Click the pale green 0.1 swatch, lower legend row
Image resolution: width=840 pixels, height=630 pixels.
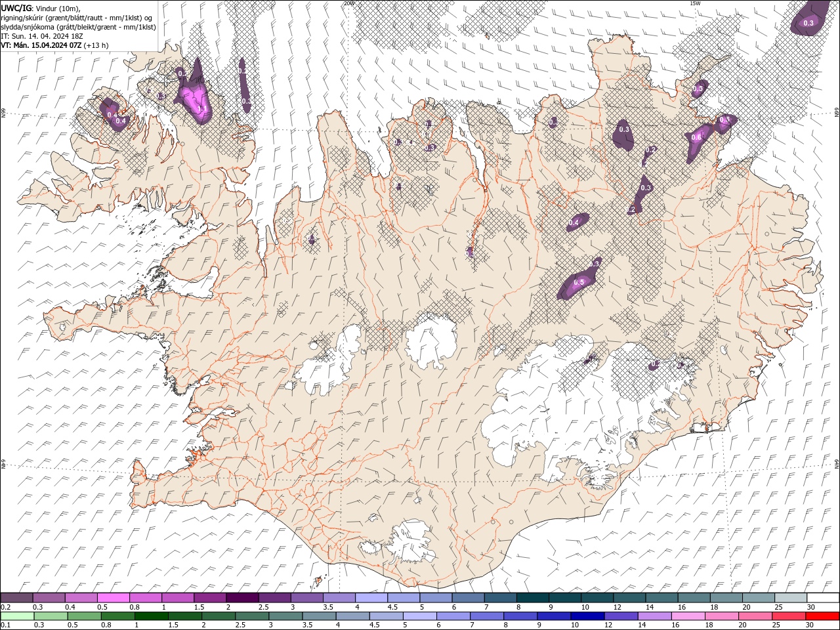18,616
